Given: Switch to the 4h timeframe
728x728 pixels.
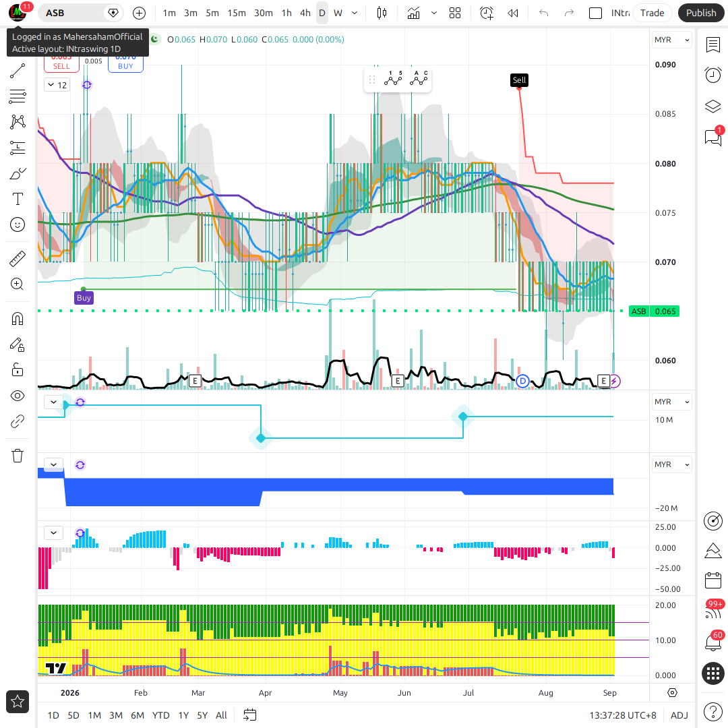Looking at the screenshot, I should pyautogui.click(x=305, y=13).
